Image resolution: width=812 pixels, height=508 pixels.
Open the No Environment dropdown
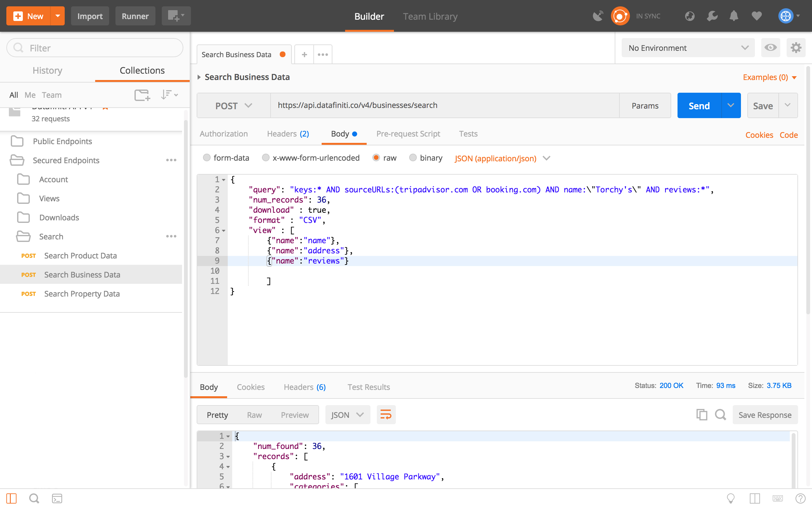[x=688, y=48]
